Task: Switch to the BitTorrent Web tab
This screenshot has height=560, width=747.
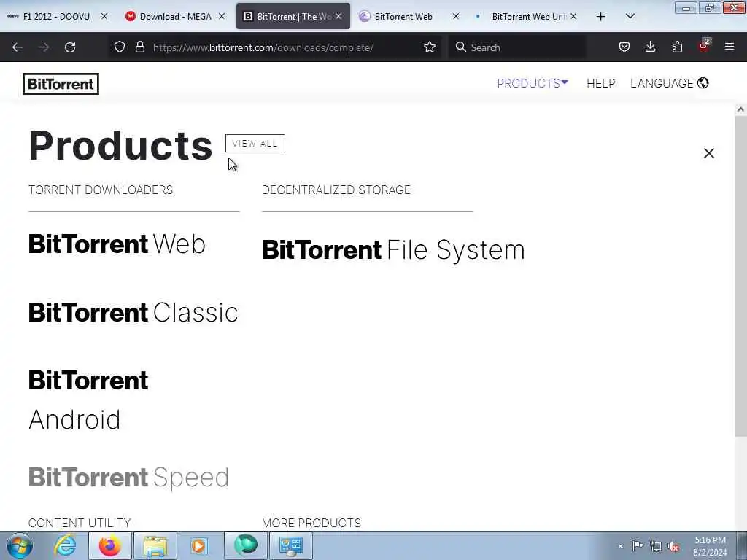Action: tap(403, 17)
